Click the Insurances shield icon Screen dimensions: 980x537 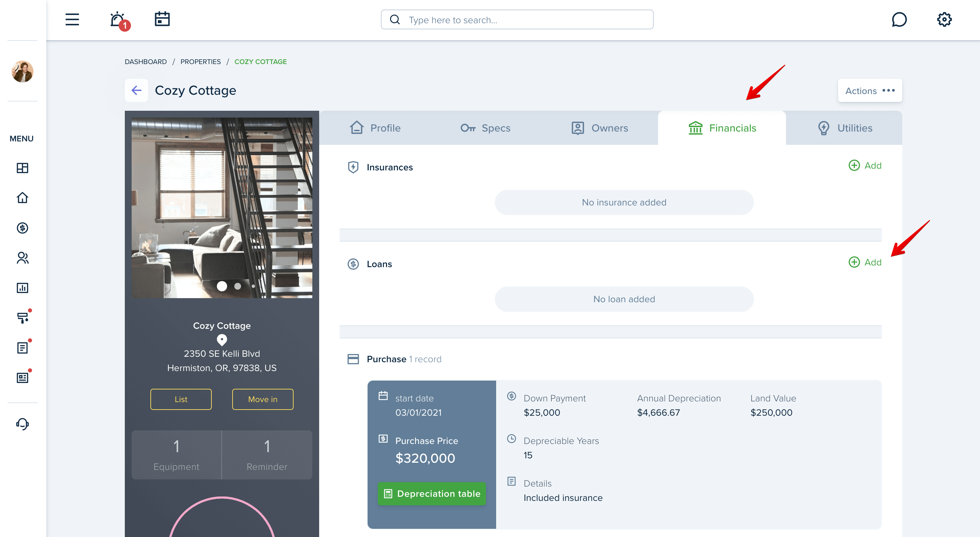[x=353, y=167]
